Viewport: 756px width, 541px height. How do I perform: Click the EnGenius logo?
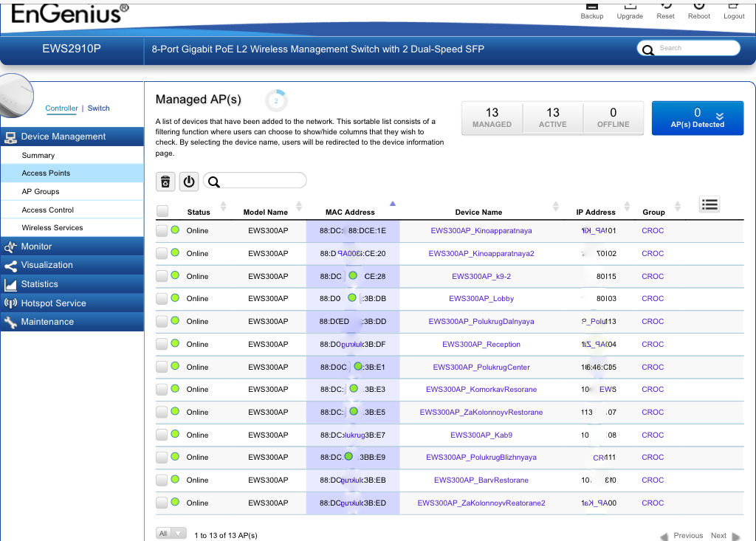[70, 13]
